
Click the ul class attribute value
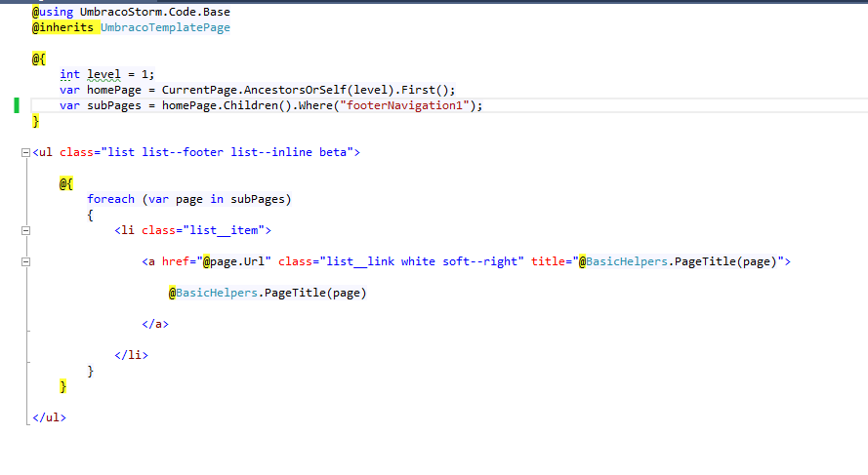(227, 152)
